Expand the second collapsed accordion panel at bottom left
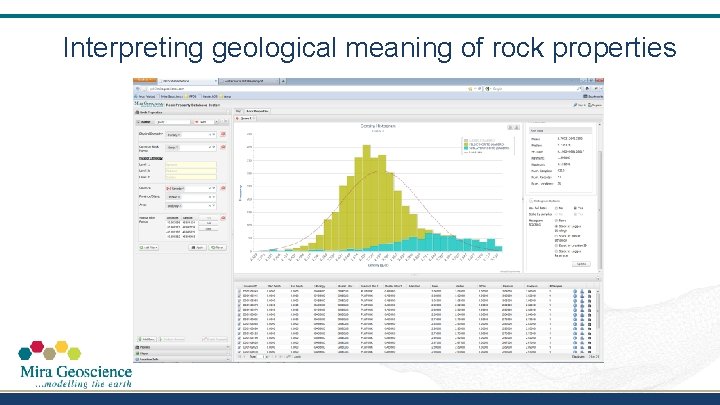 (x=182, y=354)
